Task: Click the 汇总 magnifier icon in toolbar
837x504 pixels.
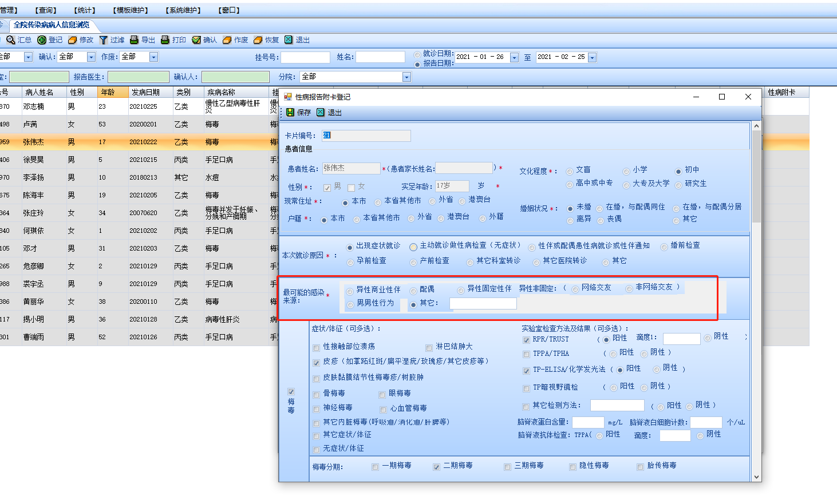Action: click(10, 40)
